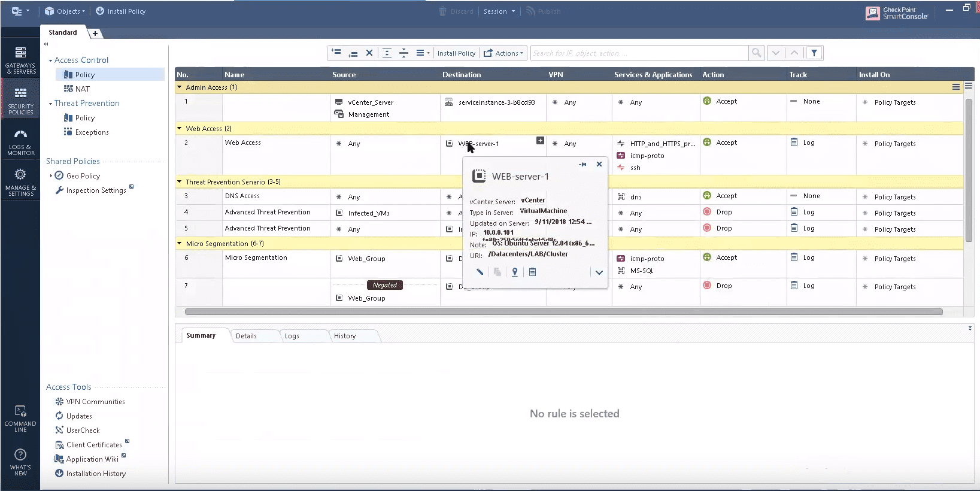Viewport: 980px width, 491px height.
Task: Open Updates under Access Tools
Action: (x=74, y=416)
